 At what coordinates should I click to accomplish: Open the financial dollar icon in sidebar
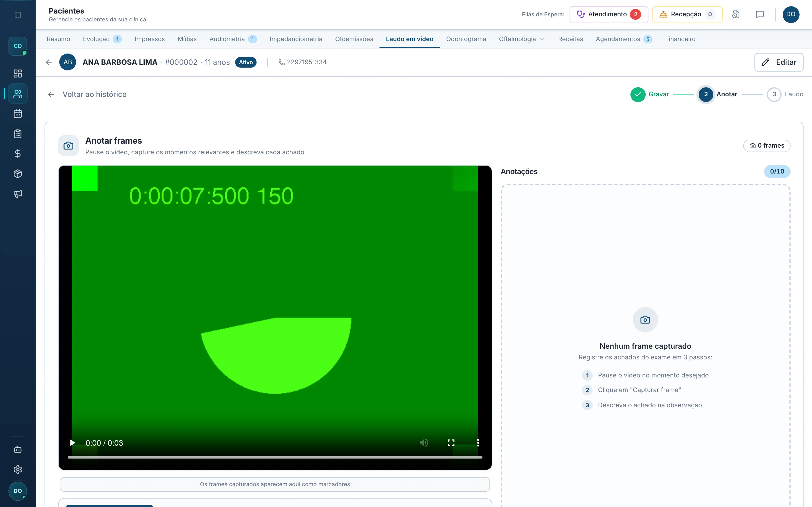(18, 154)
